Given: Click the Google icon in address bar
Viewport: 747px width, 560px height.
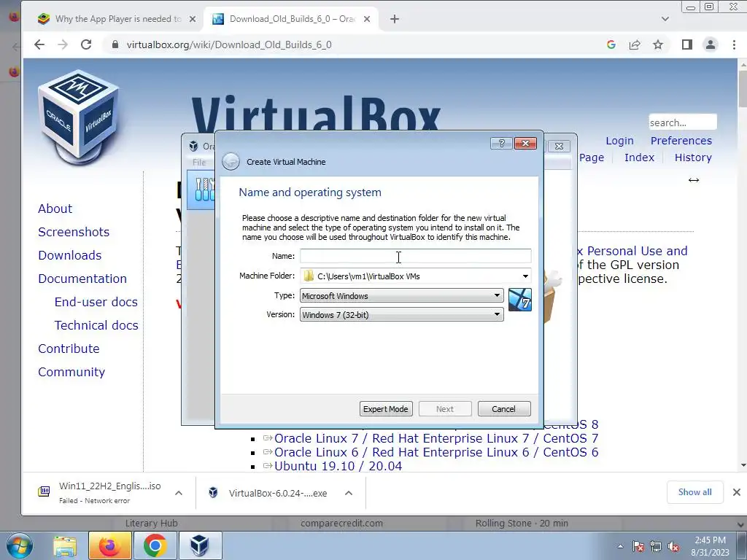Looking at the screenshot, I should pos(611,44).
